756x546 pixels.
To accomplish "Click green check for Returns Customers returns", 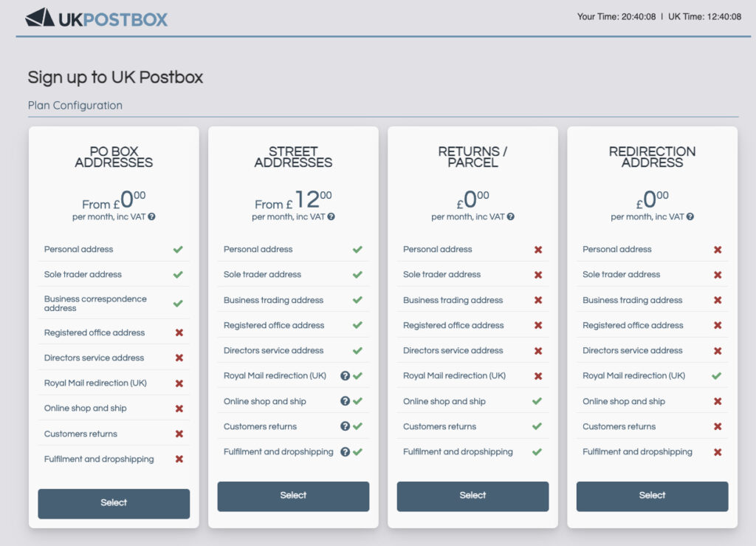I will [x=537, y=426].
